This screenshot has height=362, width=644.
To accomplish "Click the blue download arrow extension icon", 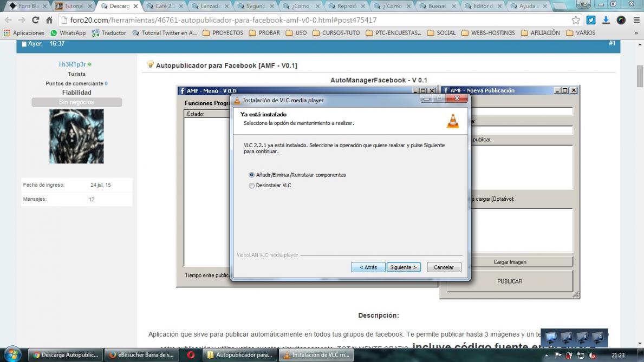I will [606, 20].
